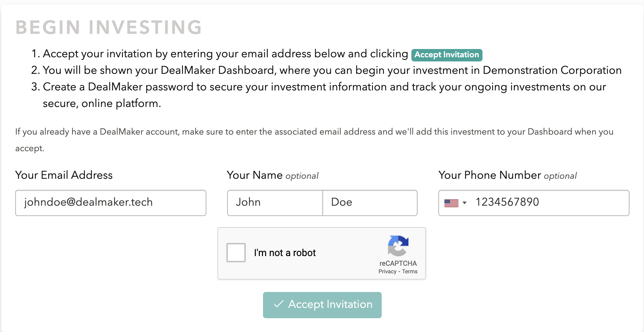
Task: Click the checkmark icon on Accept Invitation
Action: click(x=279, y=304)
